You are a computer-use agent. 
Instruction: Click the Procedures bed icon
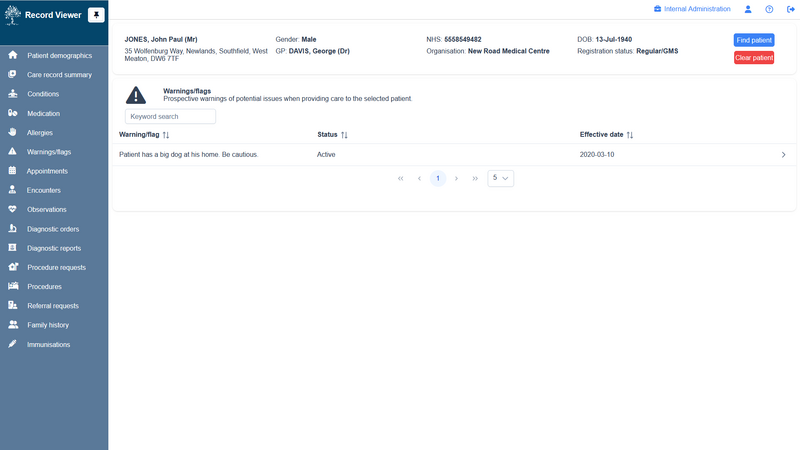point(13,286)
